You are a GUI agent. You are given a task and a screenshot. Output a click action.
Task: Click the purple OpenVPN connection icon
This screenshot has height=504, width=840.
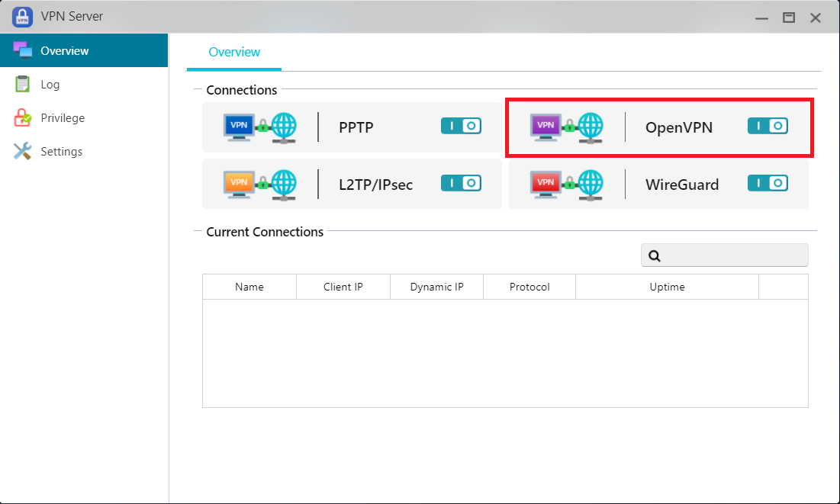coord(566,128)
